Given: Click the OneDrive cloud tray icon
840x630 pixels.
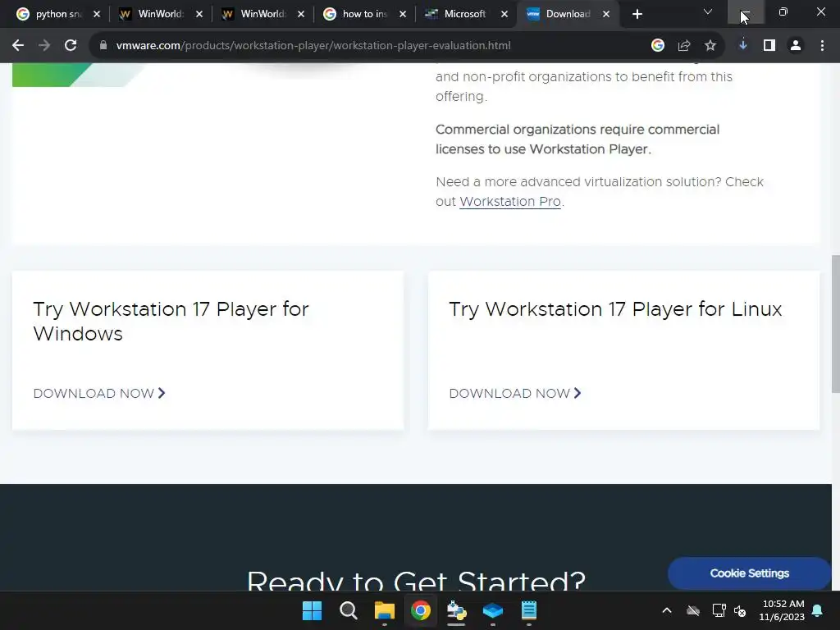Looking at the screenshot, I should [693, 610].
